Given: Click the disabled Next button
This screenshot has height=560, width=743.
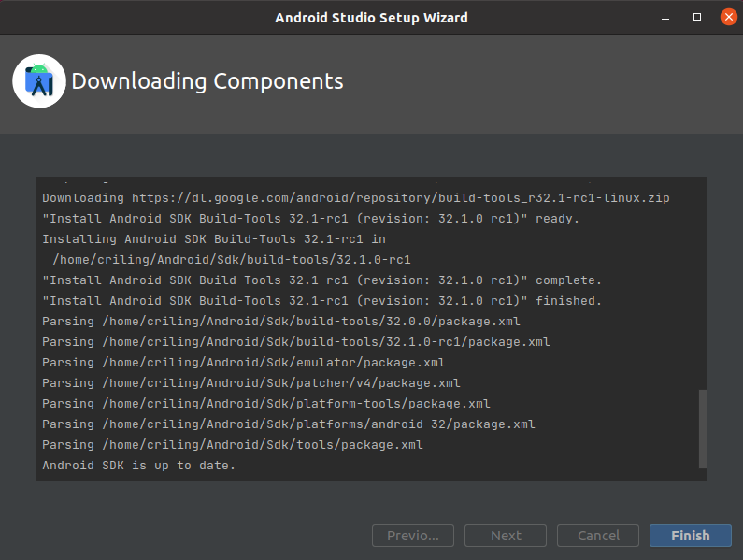Looking at the screenshot, I should (x=506, y=536).
